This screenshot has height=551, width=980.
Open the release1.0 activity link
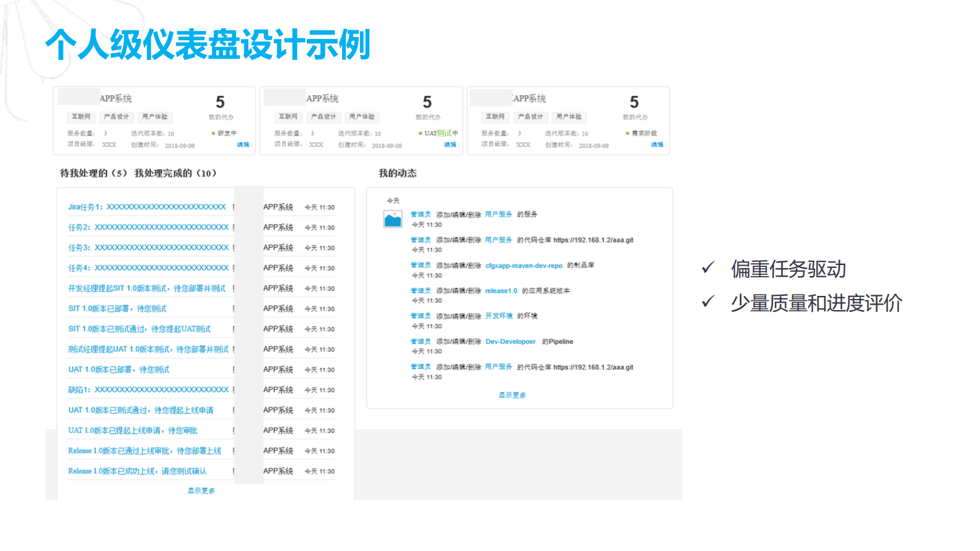click(501, 291)
